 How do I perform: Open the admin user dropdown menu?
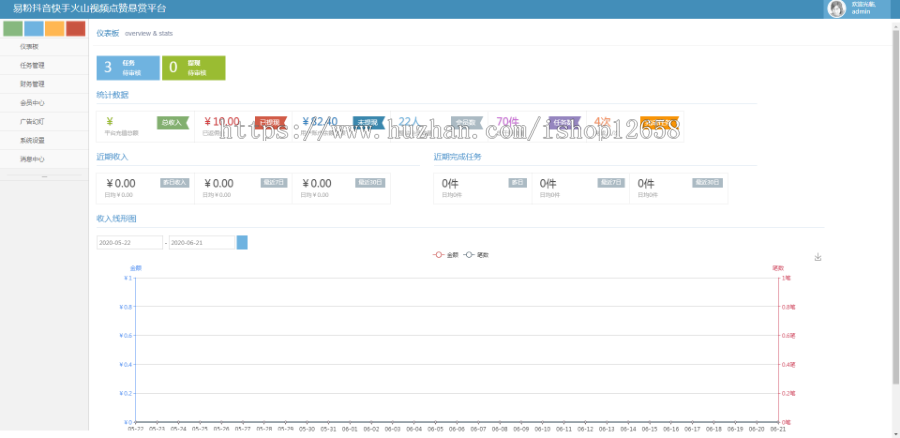861,9
